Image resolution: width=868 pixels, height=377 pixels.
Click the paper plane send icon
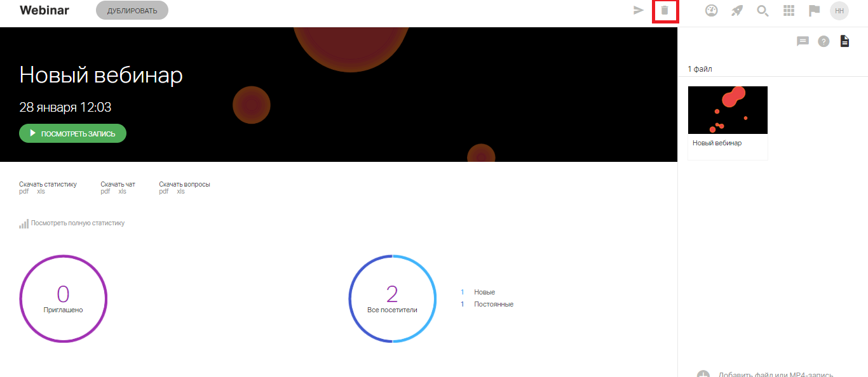tap(639, 10)
